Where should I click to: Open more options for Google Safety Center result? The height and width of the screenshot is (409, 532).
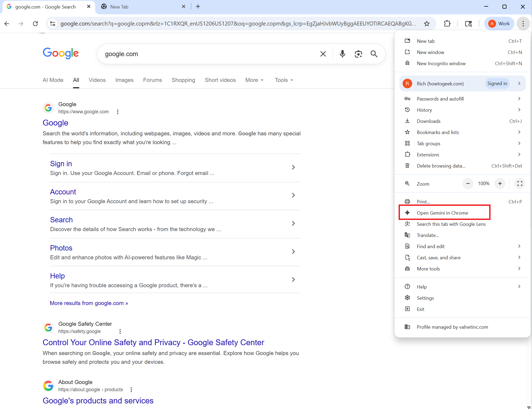[120, 331]
